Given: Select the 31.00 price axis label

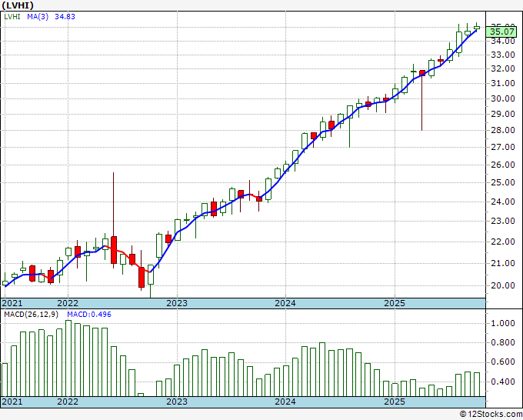Looking at the screenshot, I should 503,83.
